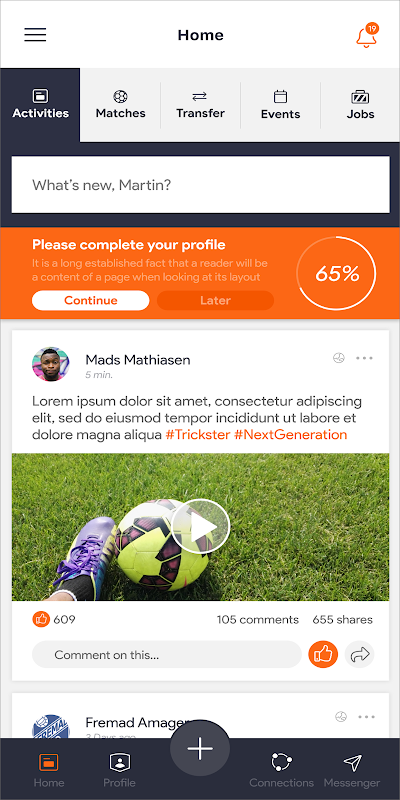
Task: Go to Profile in bottom navigation
Action: click(x=119, y=763)
